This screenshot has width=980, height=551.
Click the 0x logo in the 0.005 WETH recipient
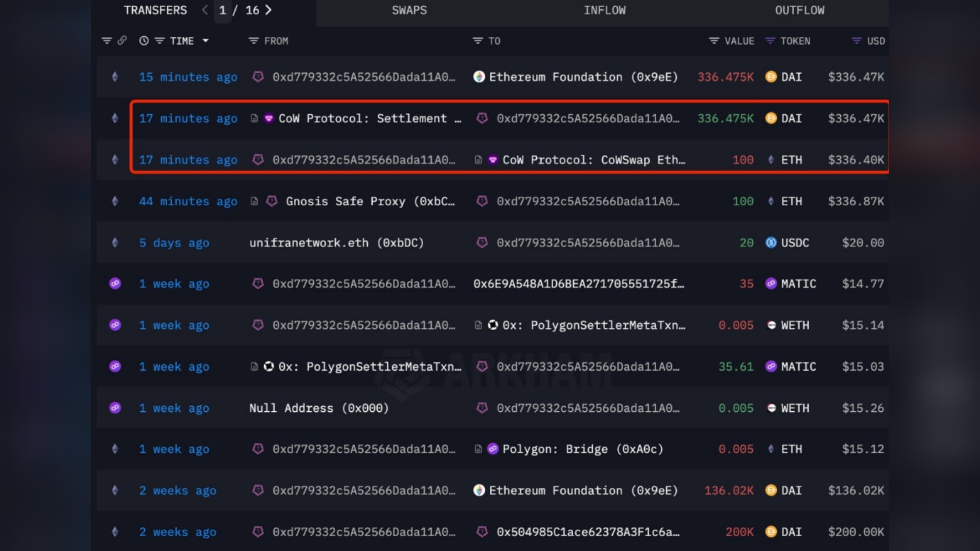(493, 325)
